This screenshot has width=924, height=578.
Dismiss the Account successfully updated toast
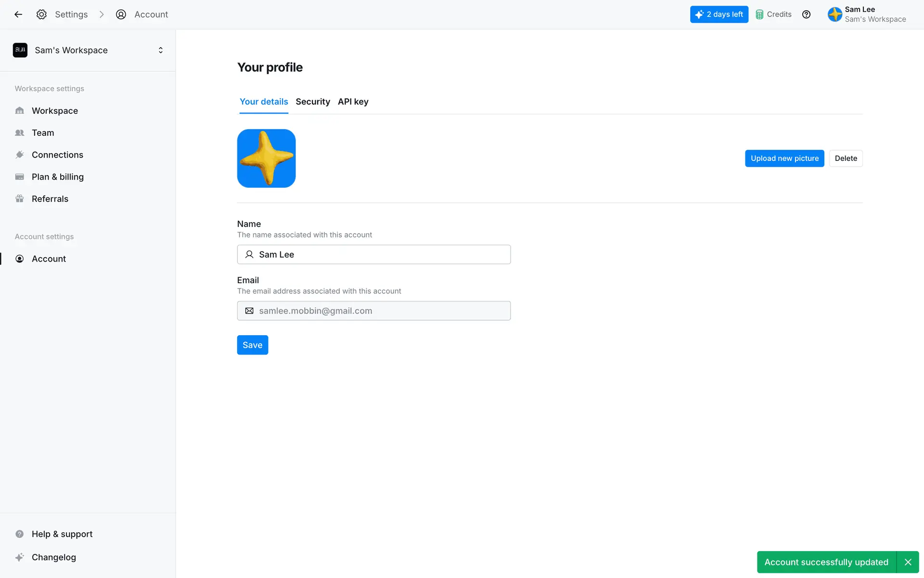click(x=908, y=562)
